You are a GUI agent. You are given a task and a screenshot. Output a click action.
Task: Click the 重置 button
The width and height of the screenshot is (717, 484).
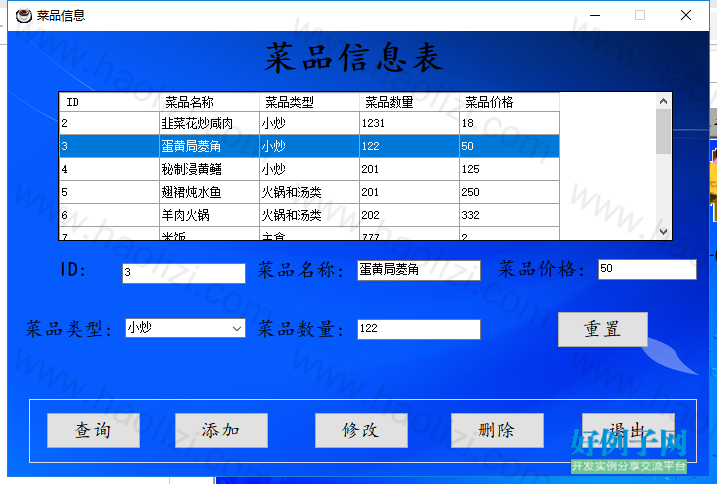pyautogui.click(x=603, y=329)
